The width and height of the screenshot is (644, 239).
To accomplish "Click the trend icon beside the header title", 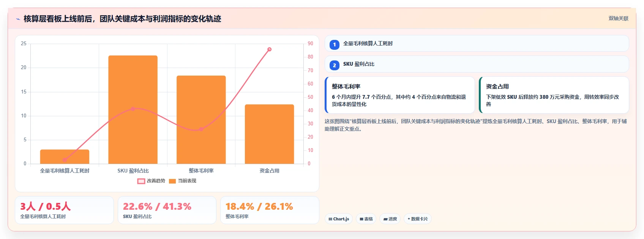I will pos(18,19).
